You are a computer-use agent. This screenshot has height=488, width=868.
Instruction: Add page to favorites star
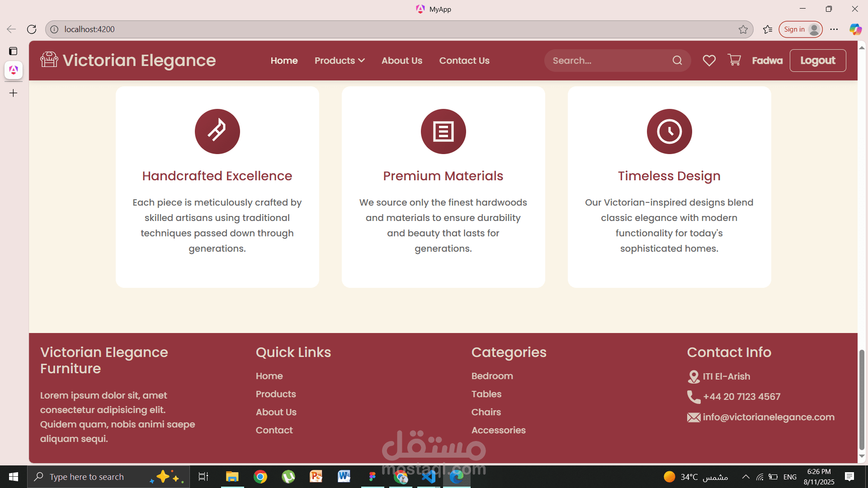pyautogui.click(x=743, y=29)
